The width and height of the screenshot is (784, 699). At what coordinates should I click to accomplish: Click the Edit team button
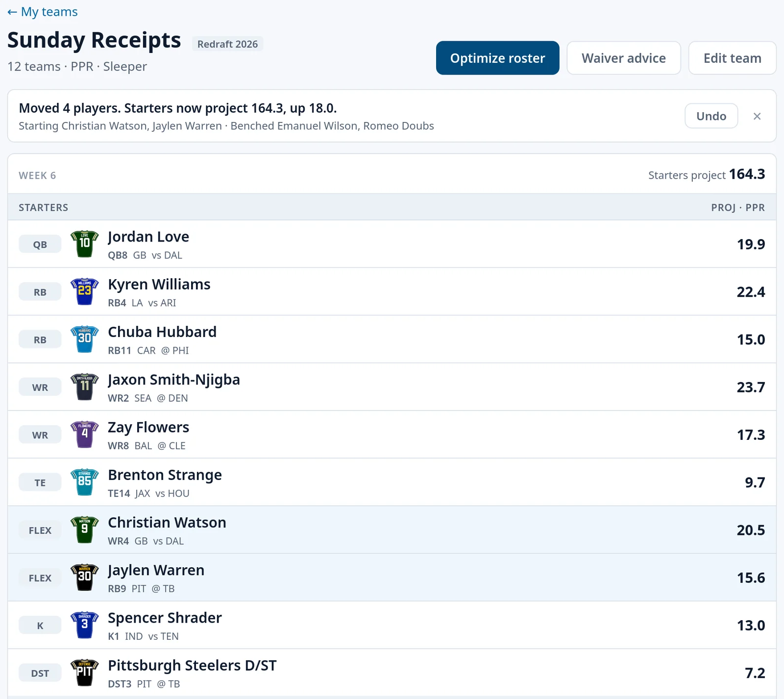(732, 58)
